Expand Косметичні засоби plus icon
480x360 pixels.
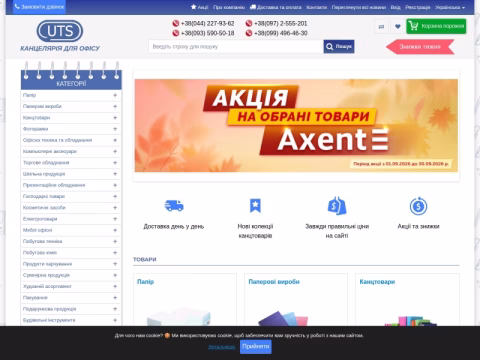(x=115, y=208)
